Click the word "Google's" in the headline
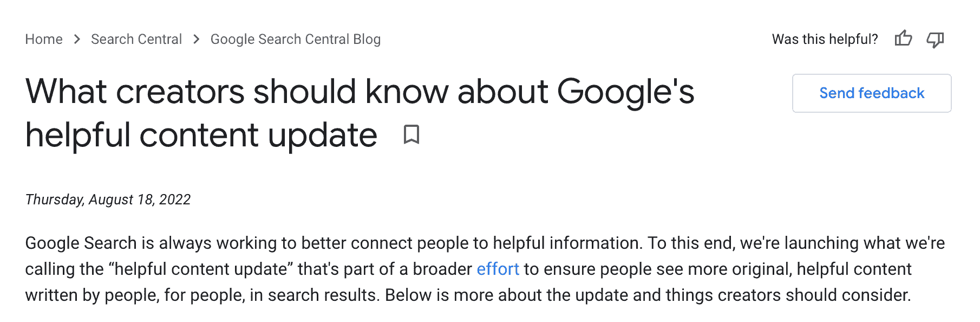 (625, 92)
